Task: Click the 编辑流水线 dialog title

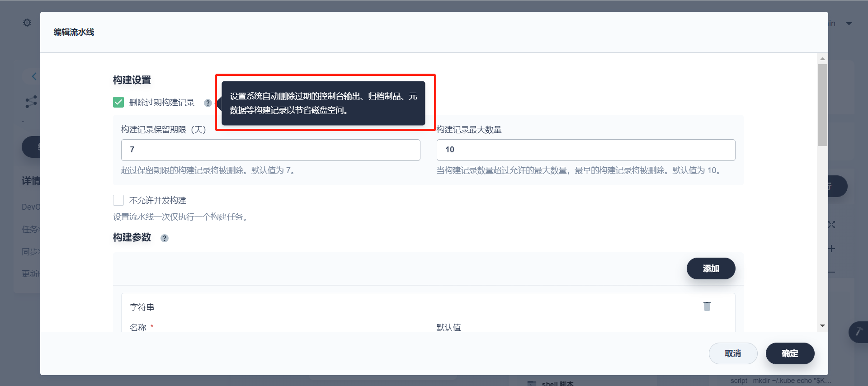Action: coord(74,32)
